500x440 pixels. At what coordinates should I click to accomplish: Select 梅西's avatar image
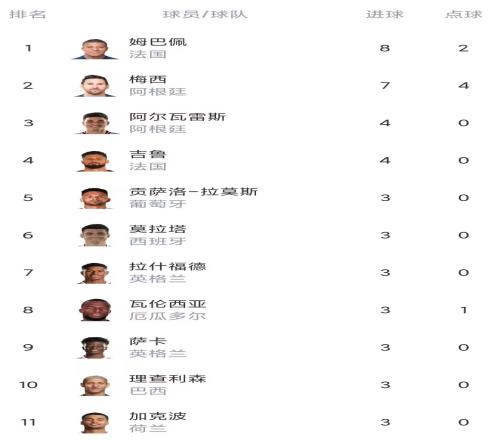point(95,86)
